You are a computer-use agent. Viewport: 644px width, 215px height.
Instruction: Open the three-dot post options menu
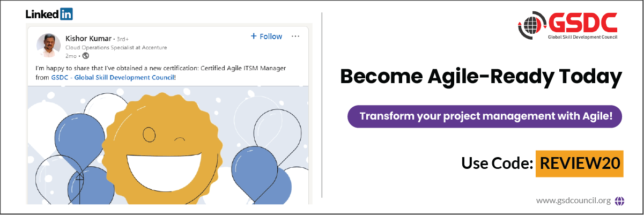[295, 36]
